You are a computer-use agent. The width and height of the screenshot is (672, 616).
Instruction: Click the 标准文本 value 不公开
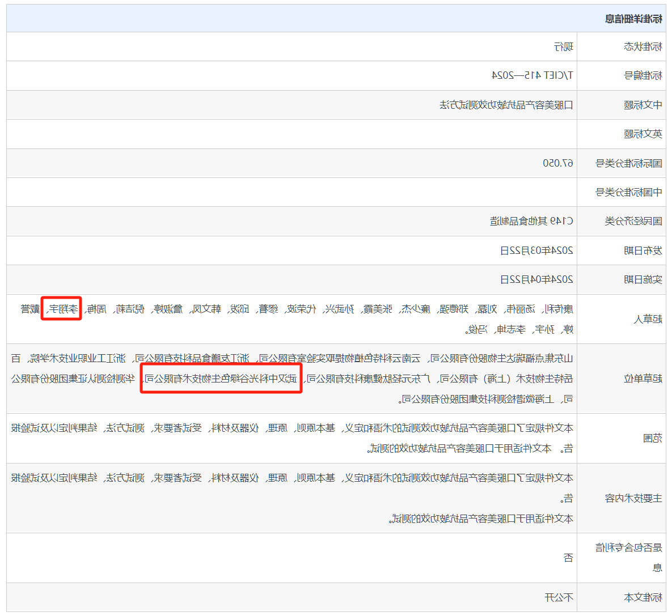[x=559, y=597]
